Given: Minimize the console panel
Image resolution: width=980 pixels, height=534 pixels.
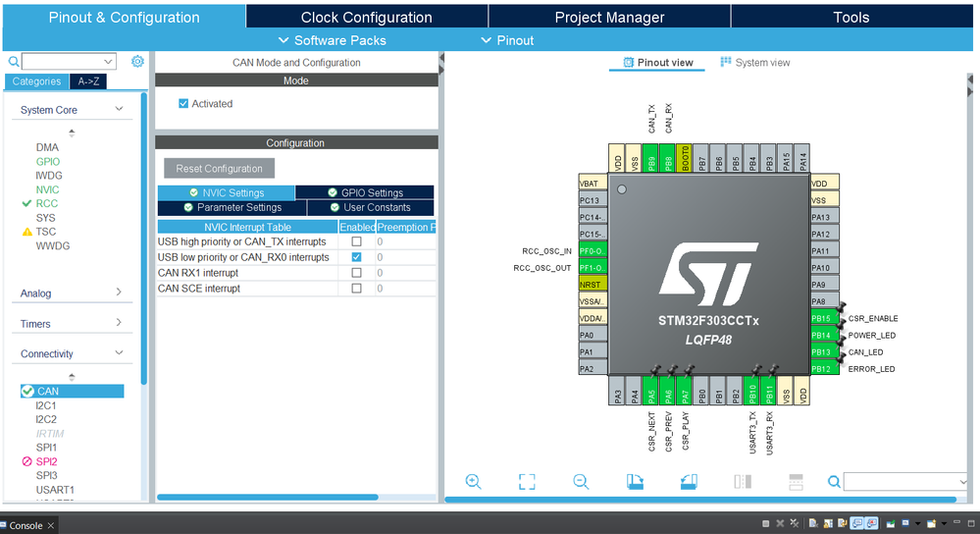Looking at the screenshot, I should 956,522.
